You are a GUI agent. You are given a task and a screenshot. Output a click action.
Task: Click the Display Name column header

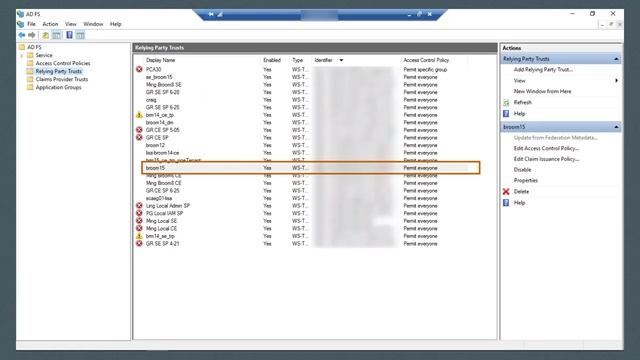(160, 60)
